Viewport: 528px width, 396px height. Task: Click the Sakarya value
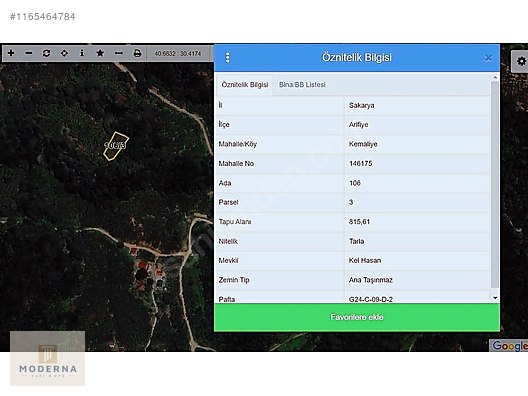pyautogui.click(x=362, y=105)
